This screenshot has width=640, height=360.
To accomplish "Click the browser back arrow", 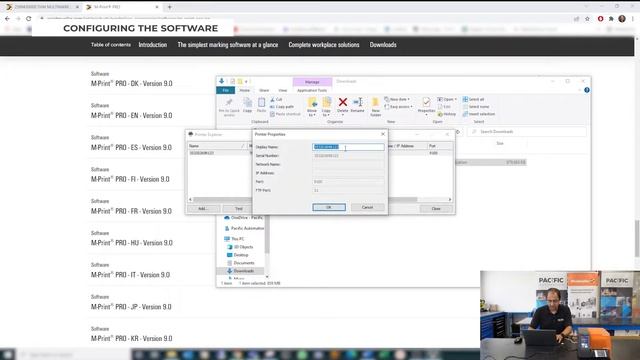I will (7, 18).
